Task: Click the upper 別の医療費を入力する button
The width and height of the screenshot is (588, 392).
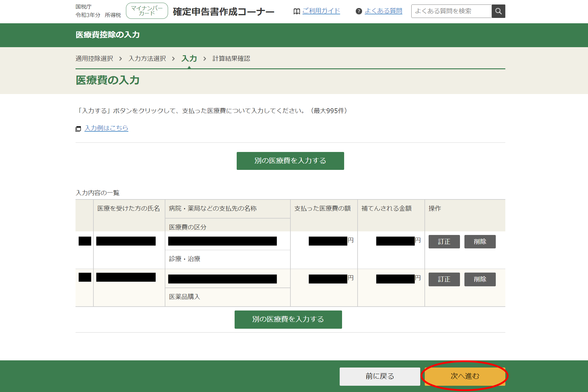Action: coord(290,161)
